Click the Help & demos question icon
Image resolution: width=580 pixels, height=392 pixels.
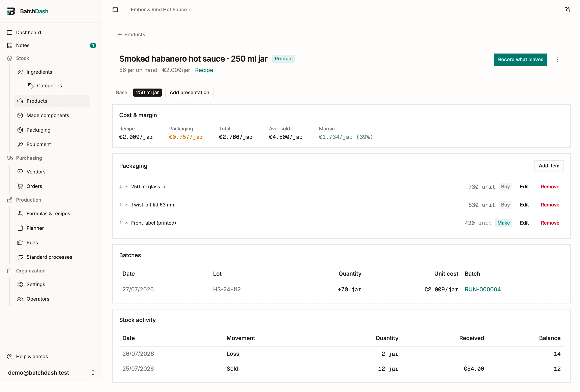click(x=10, y=357)
